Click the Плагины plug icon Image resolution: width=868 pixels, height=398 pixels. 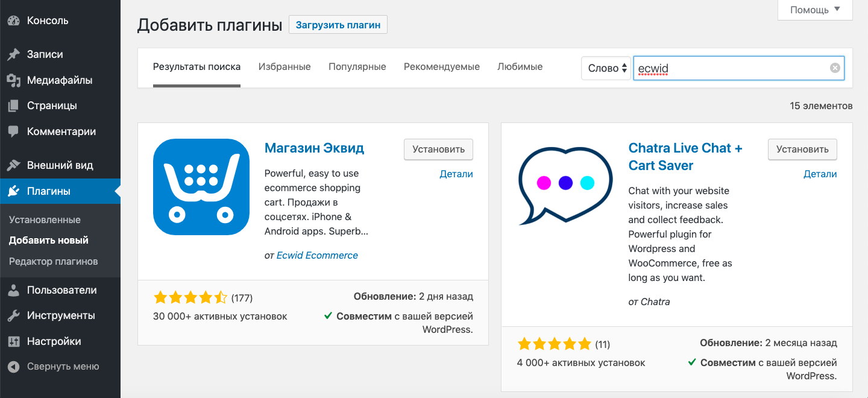pyautogui.click(x=14, y=191)
